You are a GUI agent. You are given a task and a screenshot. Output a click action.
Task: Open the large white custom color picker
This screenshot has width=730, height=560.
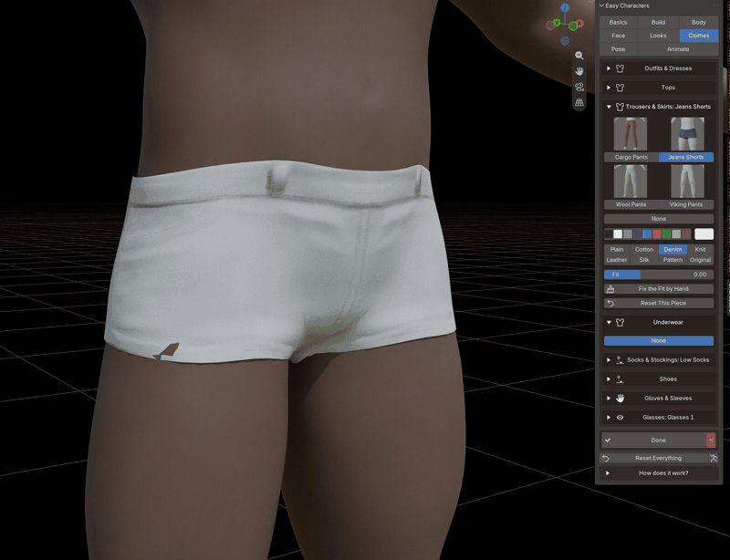click(704, 233)
